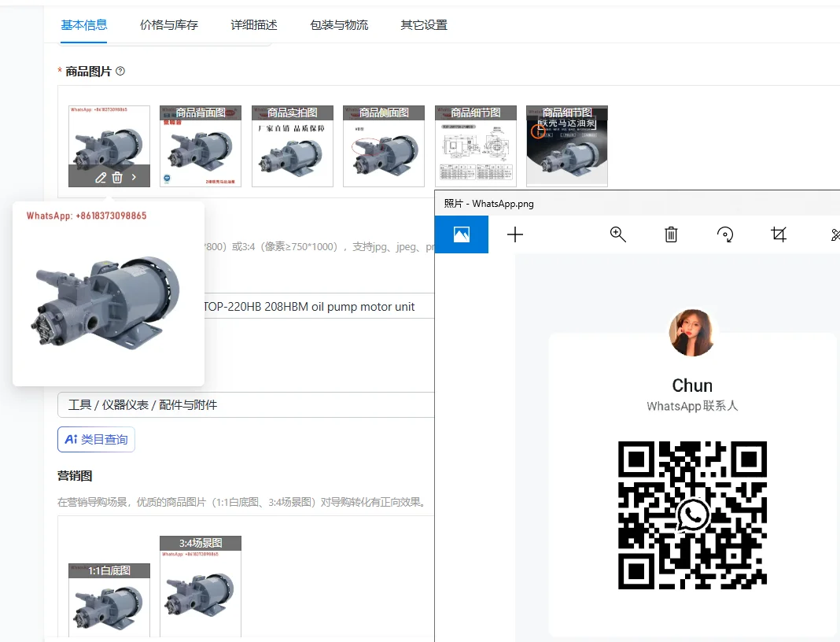Click the zoom magnifier in Photos toolbar
The image size is (840, 642).
(x=617, y=234)
